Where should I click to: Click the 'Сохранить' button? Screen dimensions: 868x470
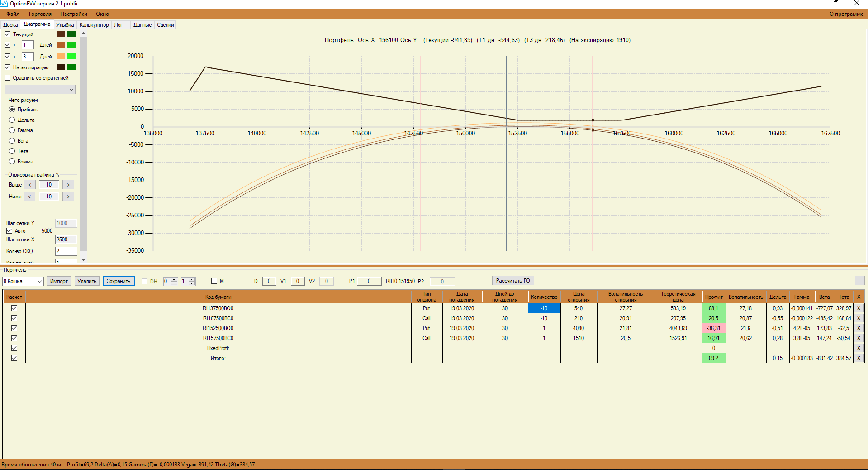[119, 281]
